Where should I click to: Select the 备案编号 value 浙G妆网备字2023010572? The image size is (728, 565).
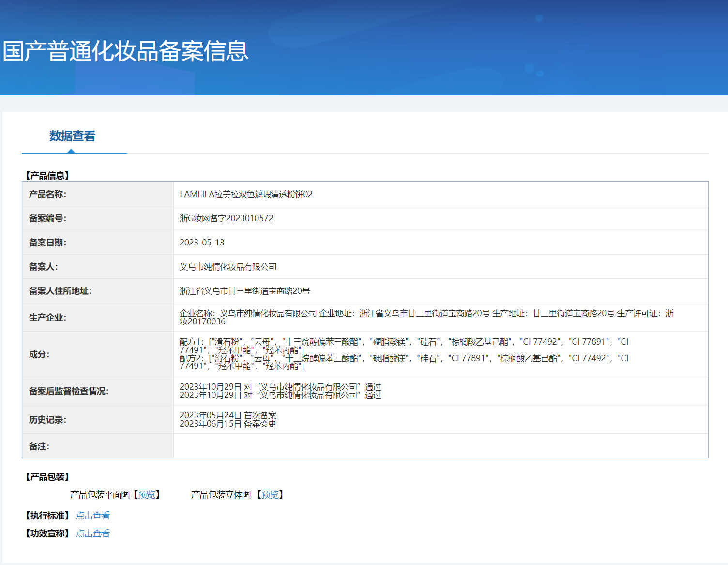pos(227,218)
